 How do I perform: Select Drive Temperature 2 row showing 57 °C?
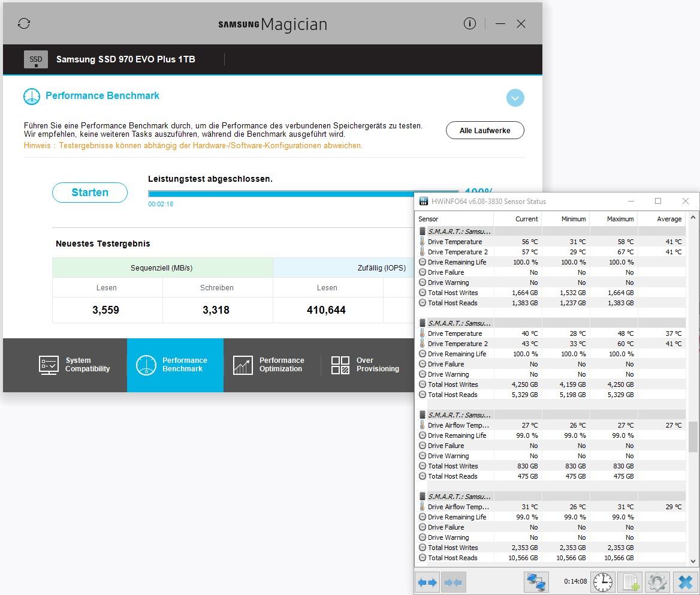550,252
